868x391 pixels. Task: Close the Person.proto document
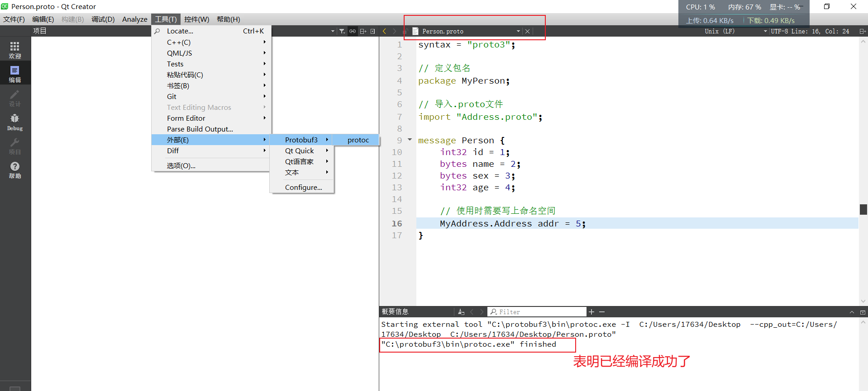(527, 31)
